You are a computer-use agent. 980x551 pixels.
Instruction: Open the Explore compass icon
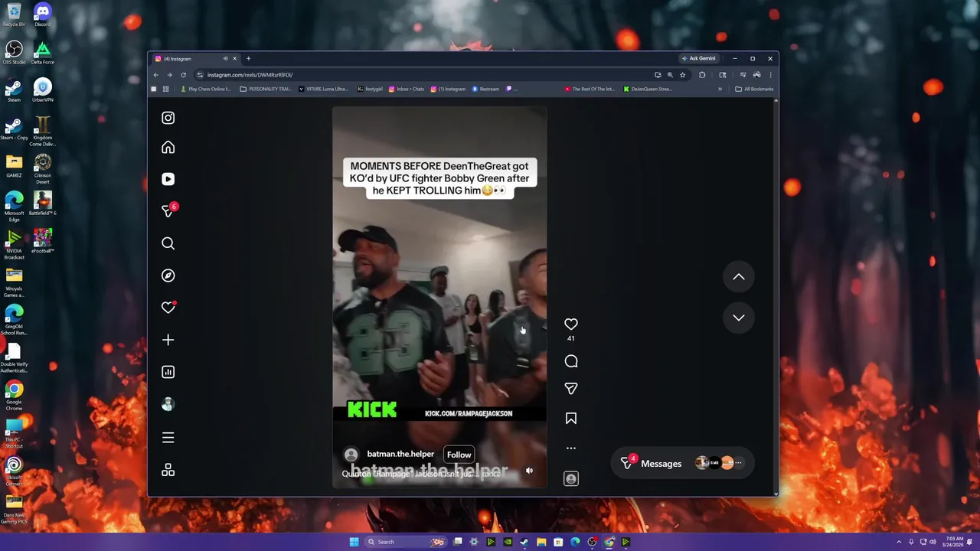[x=168, y=275]
